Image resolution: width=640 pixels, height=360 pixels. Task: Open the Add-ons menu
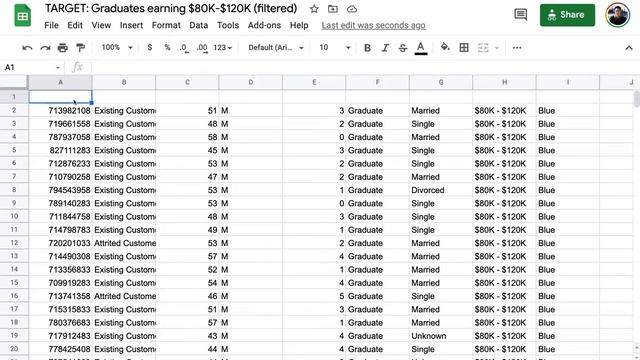pyautogui.click(x=264, y=25)
